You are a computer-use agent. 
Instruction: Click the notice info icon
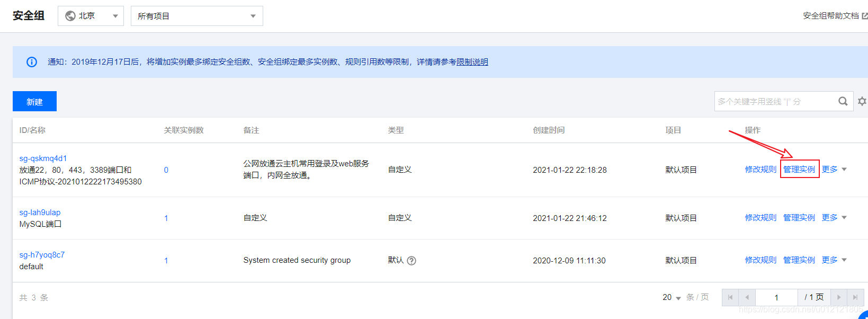click(x=32, y=62)
